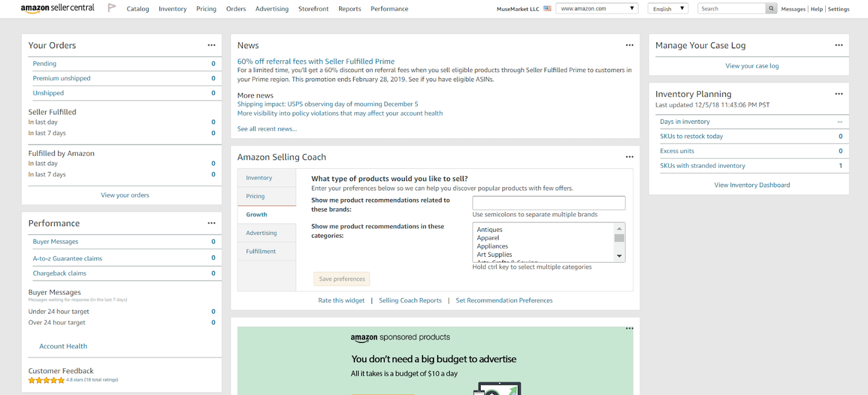
Task: Click Chargeback claims link
Action: [60, 273]
